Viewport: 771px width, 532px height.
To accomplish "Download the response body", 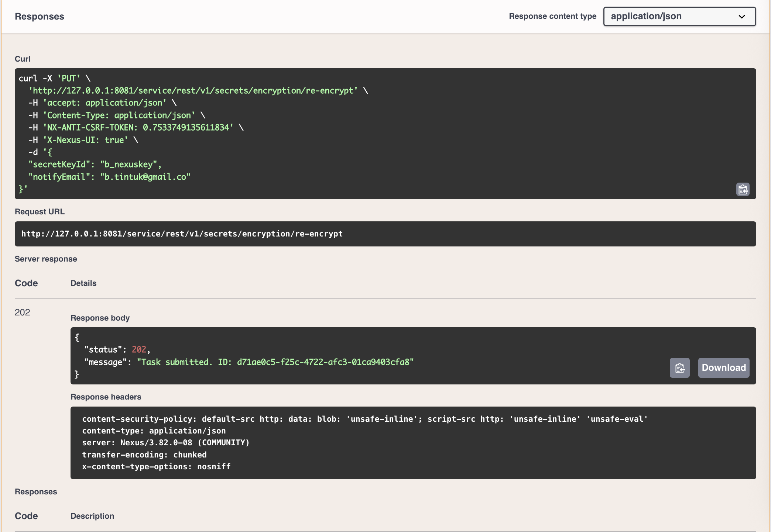I will tap(723, 368).
